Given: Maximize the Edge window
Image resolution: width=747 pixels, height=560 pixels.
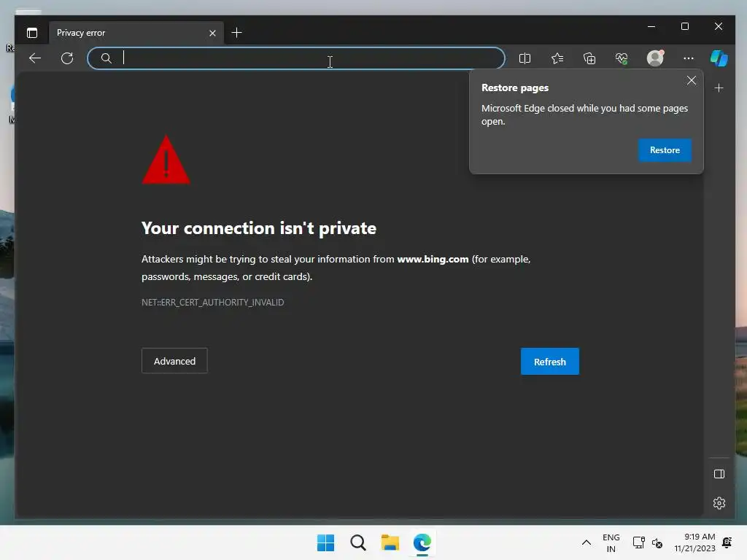Looking at the screenshot, I should click(x=684, y=27).
